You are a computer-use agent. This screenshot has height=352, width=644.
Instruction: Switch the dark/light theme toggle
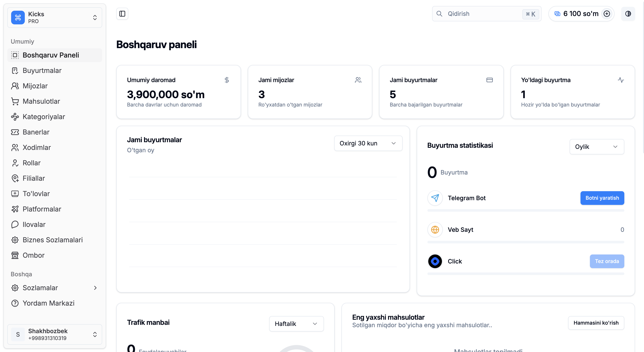click(x=628, y=14)
